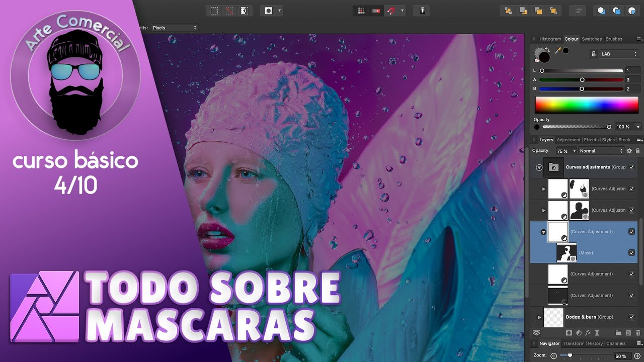This screenshot has height=362, width=644.
Task: Open the Colour panel options menu
Action: 639,39
